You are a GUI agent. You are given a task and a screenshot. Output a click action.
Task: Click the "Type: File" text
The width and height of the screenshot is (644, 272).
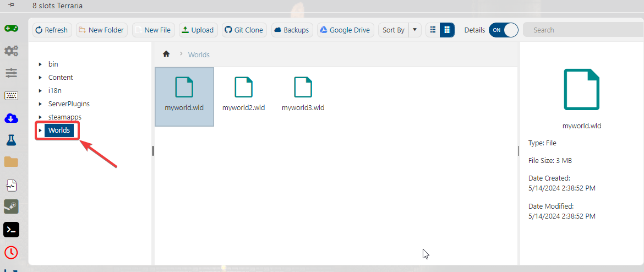coord(542,143)
